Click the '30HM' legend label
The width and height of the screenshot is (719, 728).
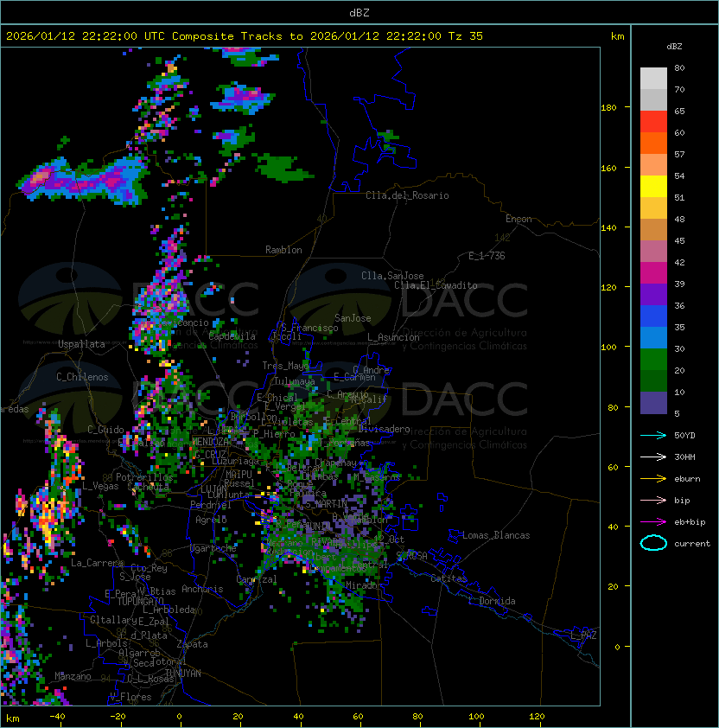[x=684, y=457]
